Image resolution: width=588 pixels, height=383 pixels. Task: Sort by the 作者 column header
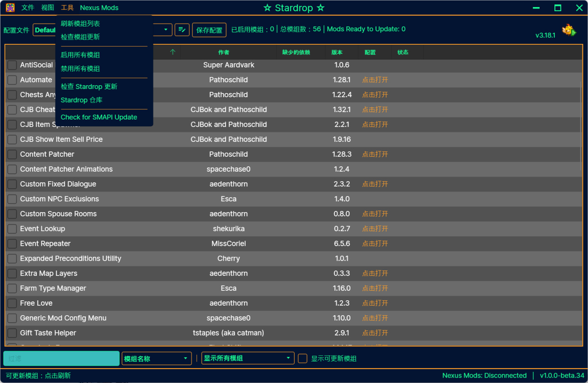point(224,52)
